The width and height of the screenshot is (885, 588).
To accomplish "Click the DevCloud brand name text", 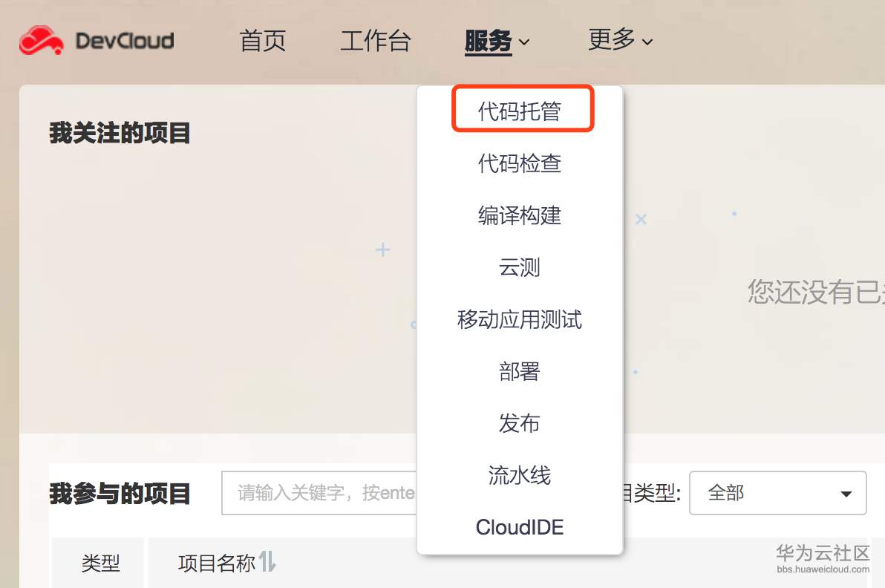I will point(125,41).
